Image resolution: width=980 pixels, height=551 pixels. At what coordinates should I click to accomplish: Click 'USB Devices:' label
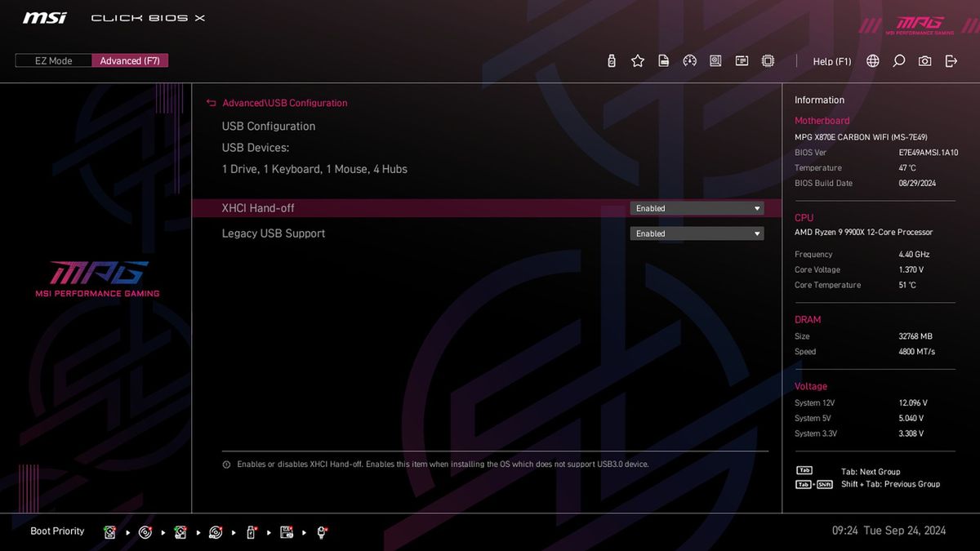point(256,148)
